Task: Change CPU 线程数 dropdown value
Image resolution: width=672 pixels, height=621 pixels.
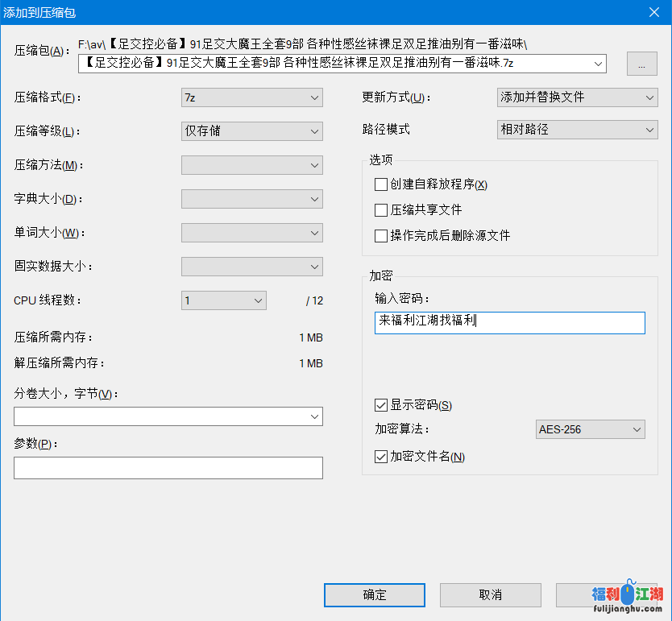Action: point(223,300)
